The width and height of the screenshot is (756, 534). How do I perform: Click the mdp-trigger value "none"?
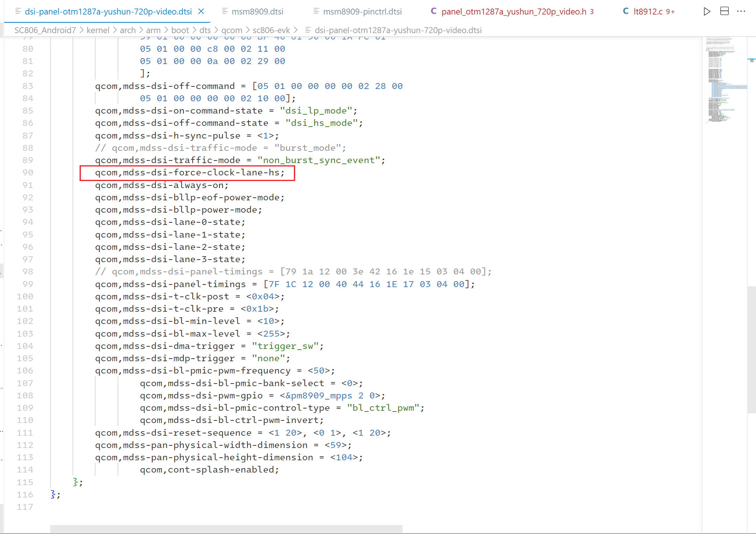[268, 358]
